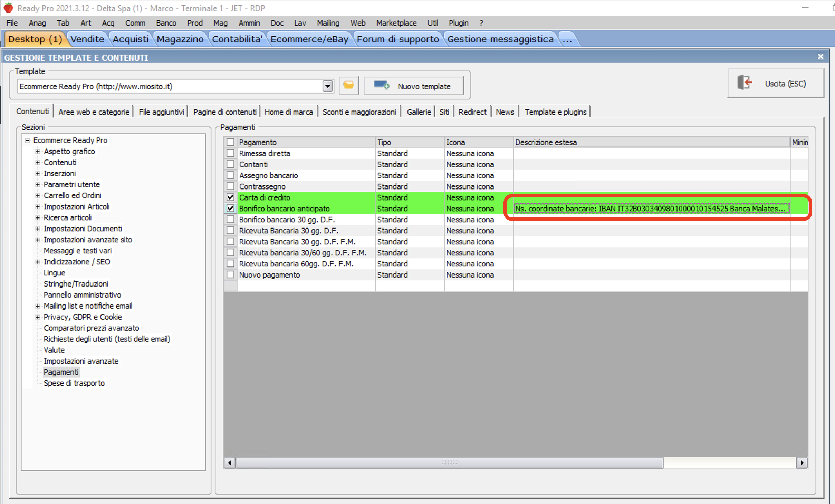Click right arrow of horizontal scrollbar

[x=802, y=463]
